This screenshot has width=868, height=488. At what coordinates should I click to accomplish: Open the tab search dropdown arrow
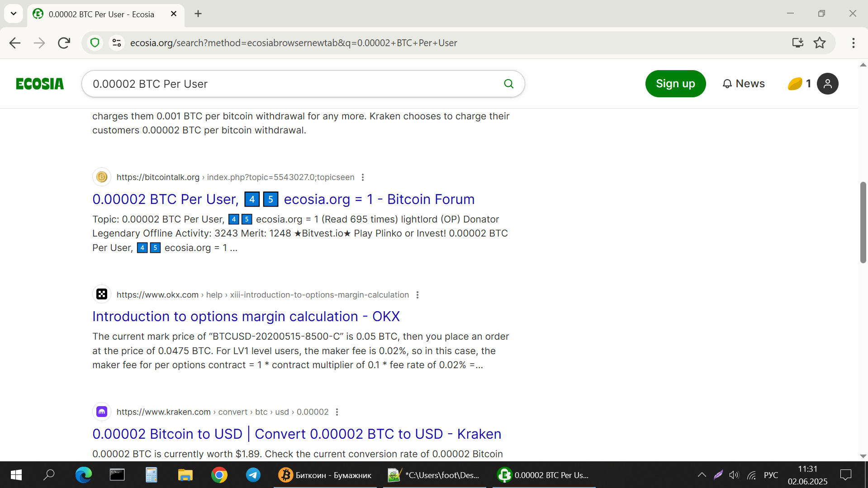(14, 14)
